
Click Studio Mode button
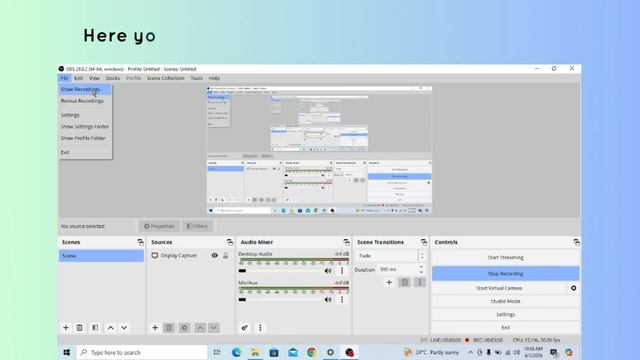pyautogui.click(x=505, y=301)
